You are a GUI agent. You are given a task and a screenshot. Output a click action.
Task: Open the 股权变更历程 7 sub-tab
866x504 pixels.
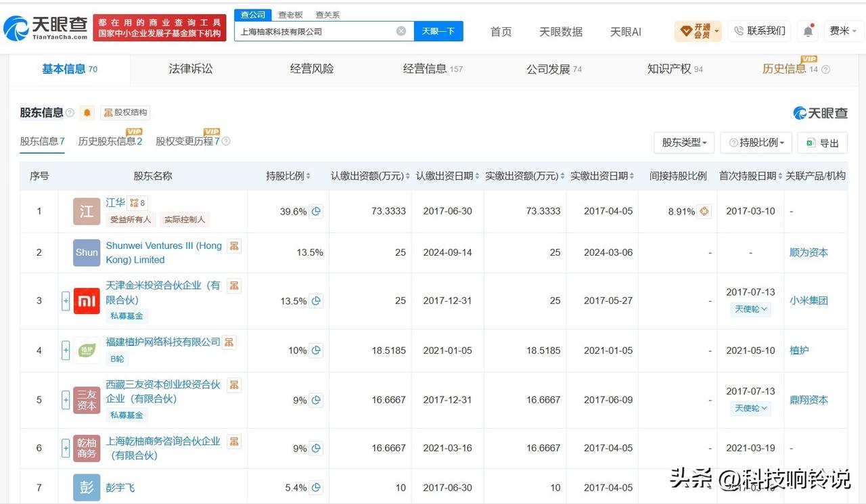188,141
